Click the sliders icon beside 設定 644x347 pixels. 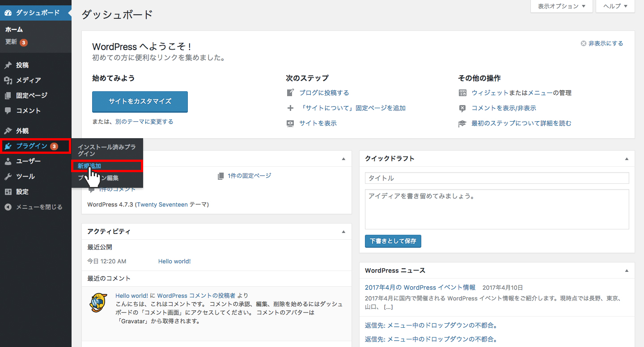pyautogui.click(x=8, y=192)
